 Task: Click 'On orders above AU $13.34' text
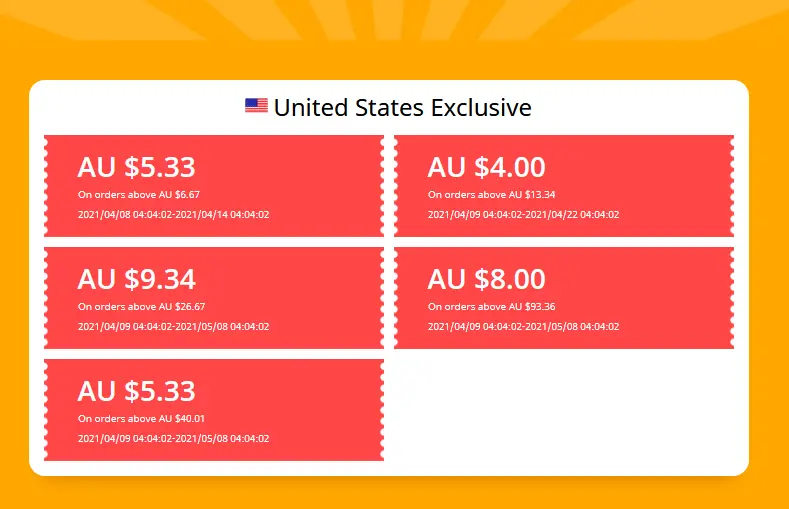point(492,195)
